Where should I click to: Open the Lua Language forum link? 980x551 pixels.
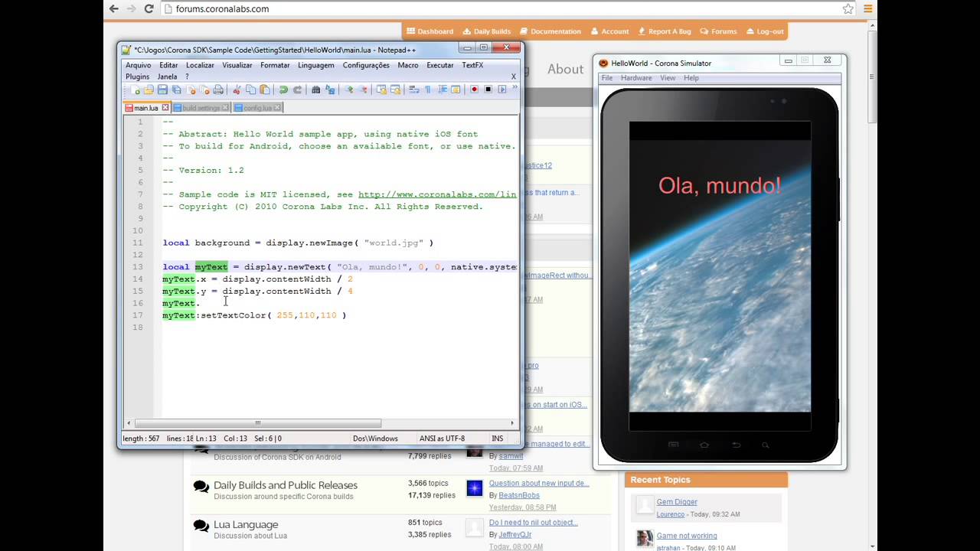[246, 524]
